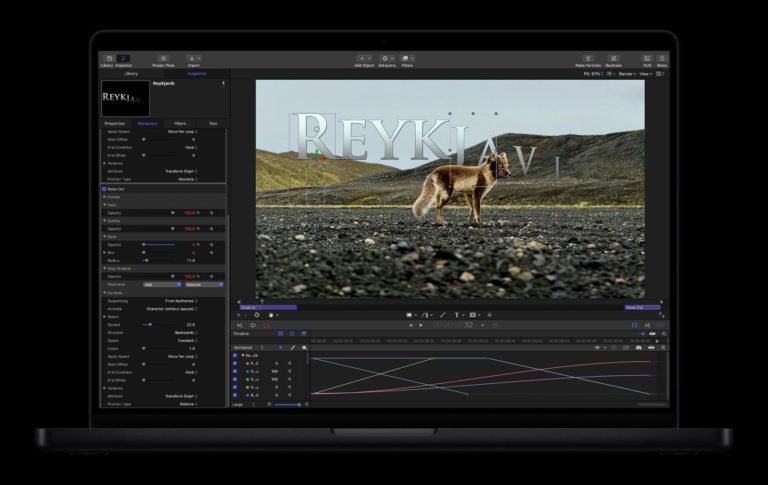The height and width of the screenshot is (485, 768).
Task: Toggle the red P..Z parameter curve checkbox
Action: pos(235,364)
